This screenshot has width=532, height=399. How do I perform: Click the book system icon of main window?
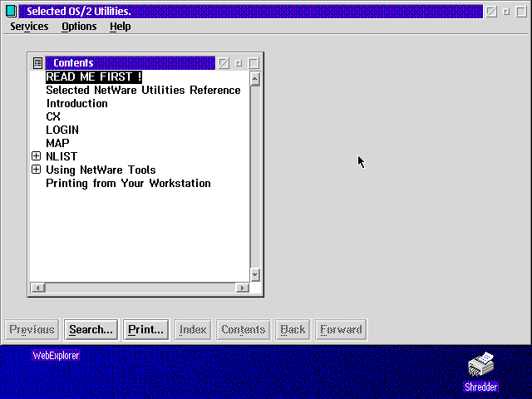click(11, 11)
